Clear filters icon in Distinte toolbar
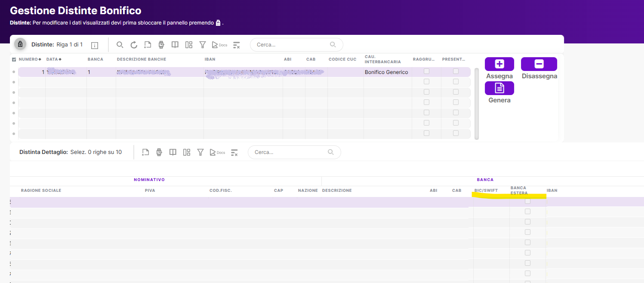This screenshot has width=644, height=283. pos(236,45)
